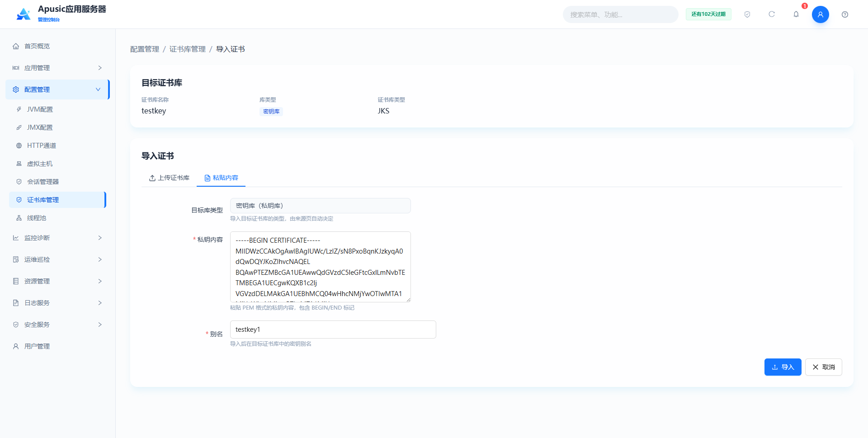The image size is (868, 438).
Task: Expand the 资源管理 menu
Action: click(x=57, y=281)
